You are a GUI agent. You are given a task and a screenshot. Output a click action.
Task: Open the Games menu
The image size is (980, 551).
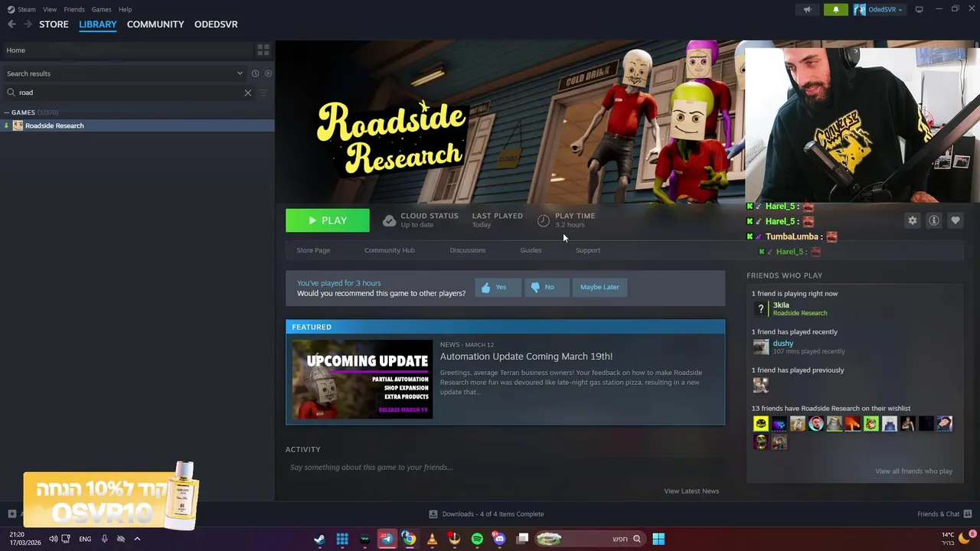coord(101,9)
